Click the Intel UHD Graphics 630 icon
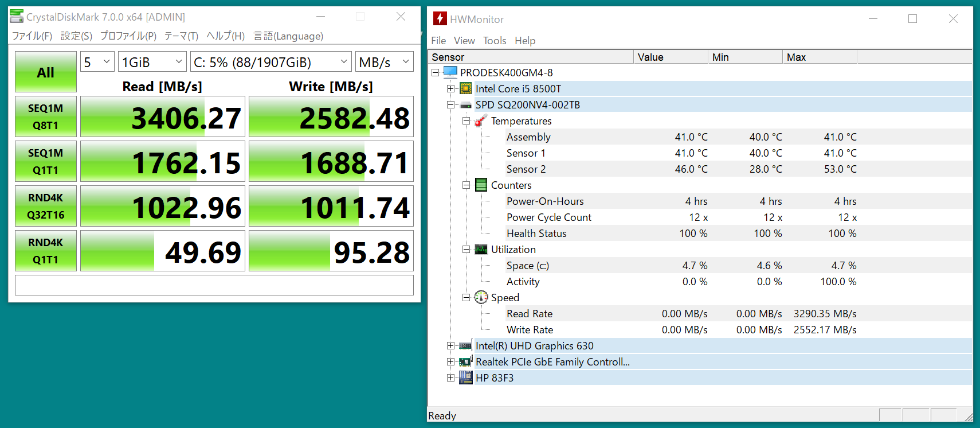 click(466, 346)
